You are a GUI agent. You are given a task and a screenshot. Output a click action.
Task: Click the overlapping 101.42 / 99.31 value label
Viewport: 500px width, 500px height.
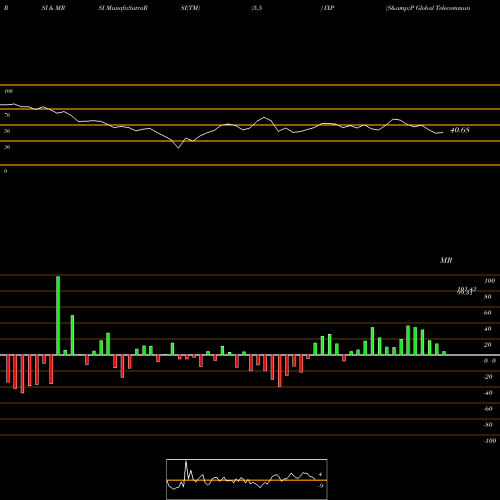466,291
